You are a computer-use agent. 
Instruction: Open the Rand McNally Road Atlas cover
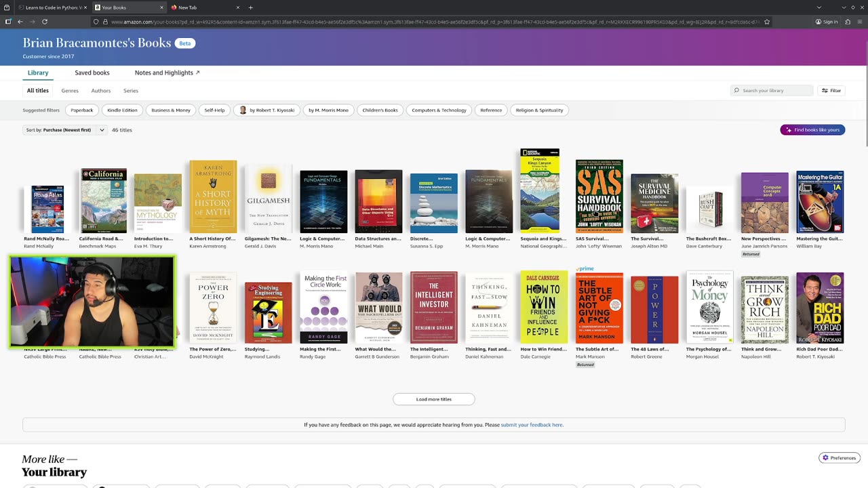point(47,209)
